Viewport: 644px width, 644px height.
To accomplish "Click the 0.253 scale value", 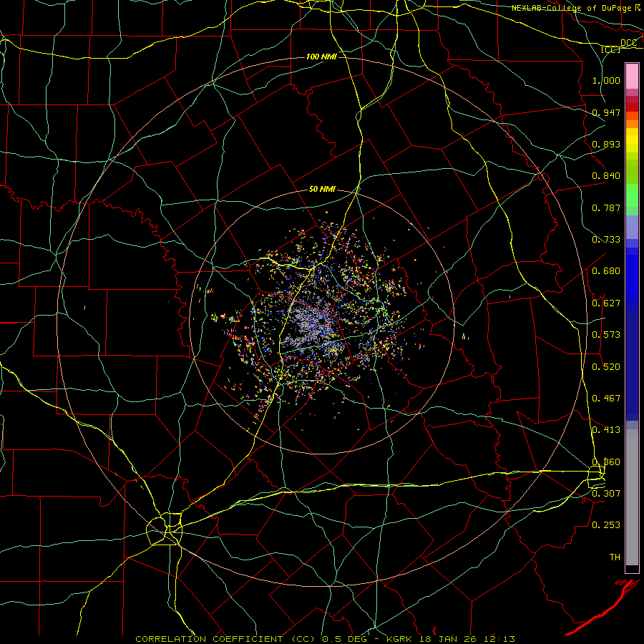I will pos(606,525).
